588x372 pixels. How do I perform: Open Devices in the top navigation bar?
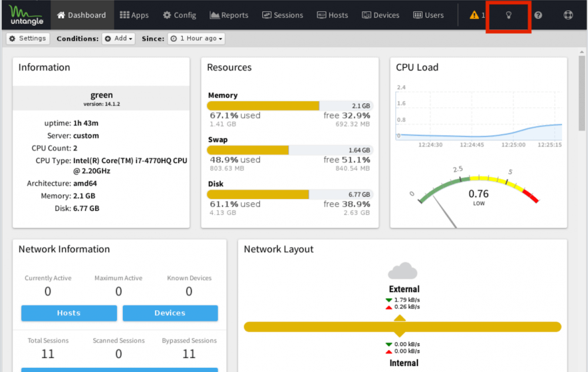click(x=380, y=15)
